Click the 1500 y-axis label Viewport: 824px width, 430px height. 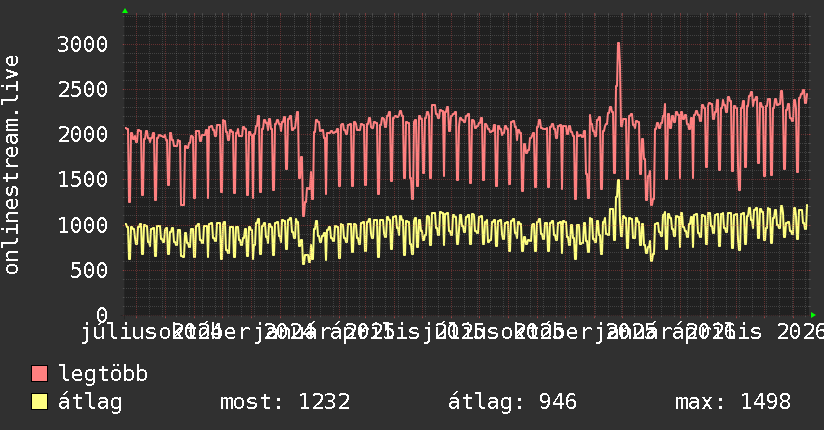tap(83, 180)
